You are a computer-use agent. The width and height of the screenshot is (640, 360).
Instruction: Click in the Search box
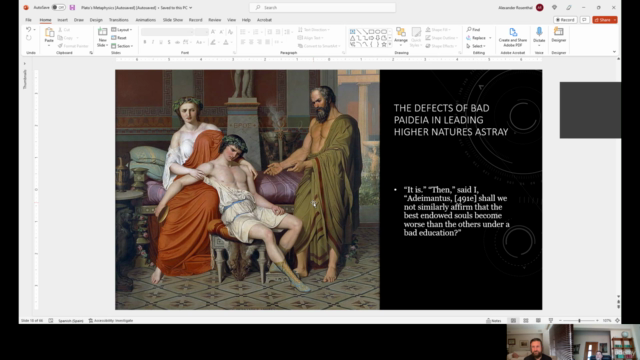pyautogui.click(x=322, y=7)
